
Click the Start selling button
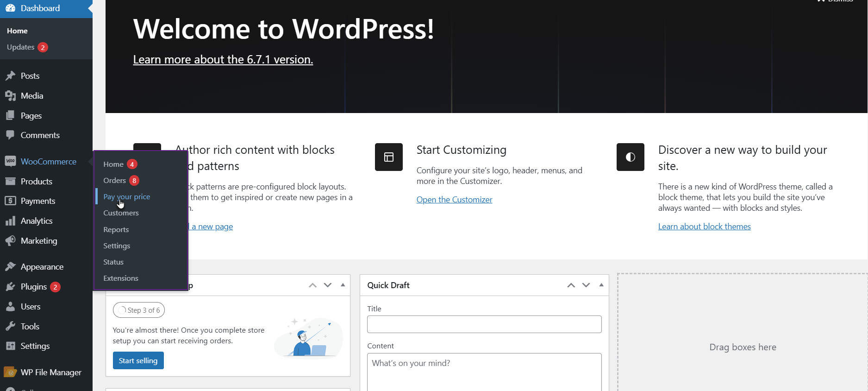click(138, 360)
